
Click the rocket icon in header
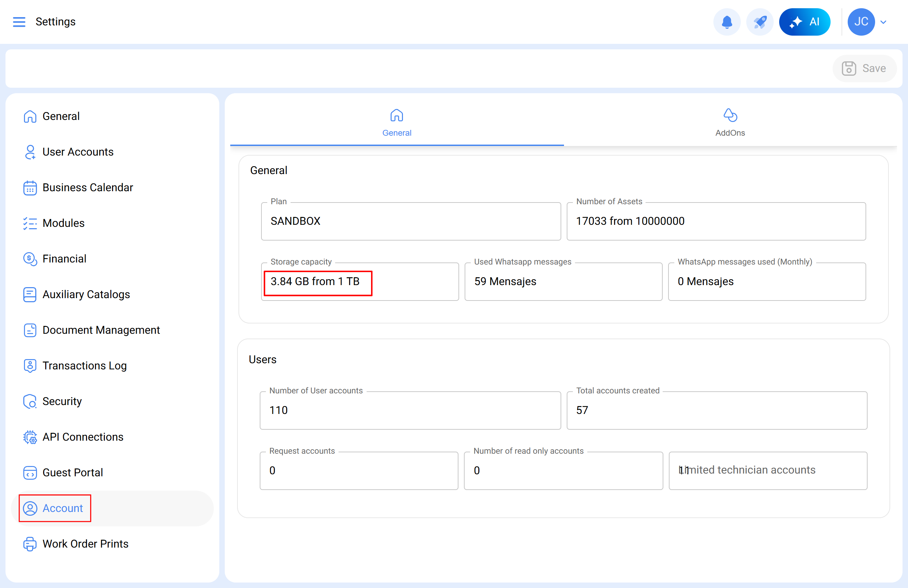pos(760,22)
